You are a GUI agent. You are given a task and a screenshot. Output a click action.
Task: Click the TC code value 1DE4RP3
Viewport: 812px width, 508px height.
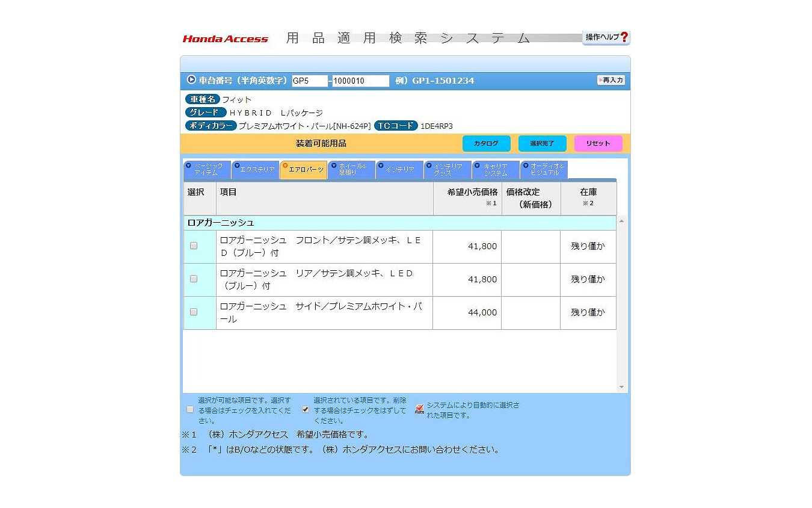(x=437, y=126)
